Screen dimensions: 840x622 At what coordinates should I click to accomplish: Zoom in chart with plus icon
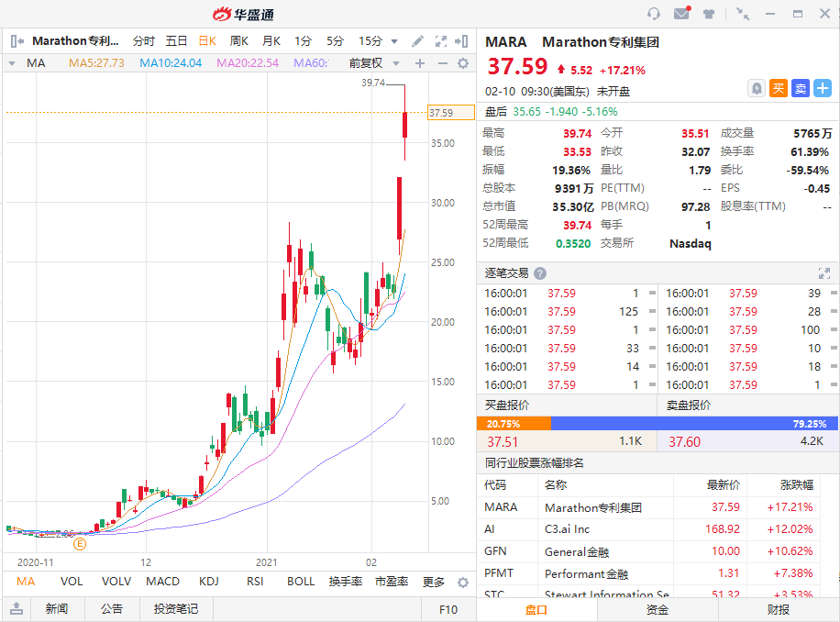coord(420,63)
